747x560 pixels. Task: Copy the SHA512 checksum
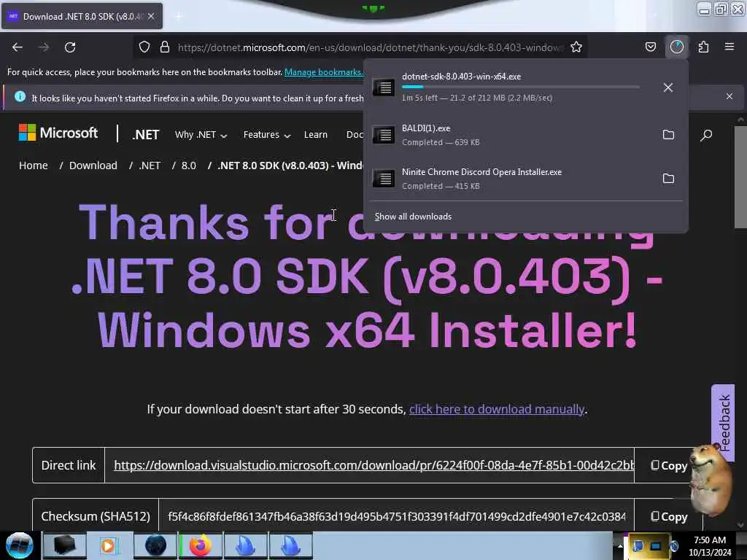click(669, 517)
